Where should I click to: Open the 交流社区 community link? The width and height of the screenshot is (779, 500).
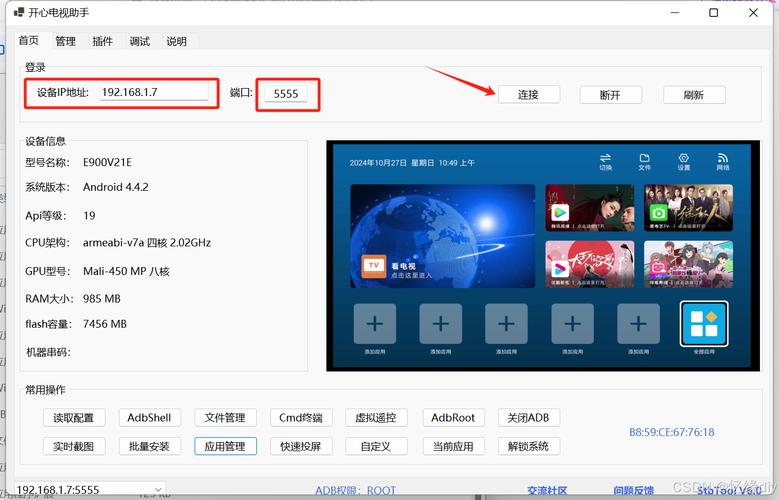(x=547, y=491)
